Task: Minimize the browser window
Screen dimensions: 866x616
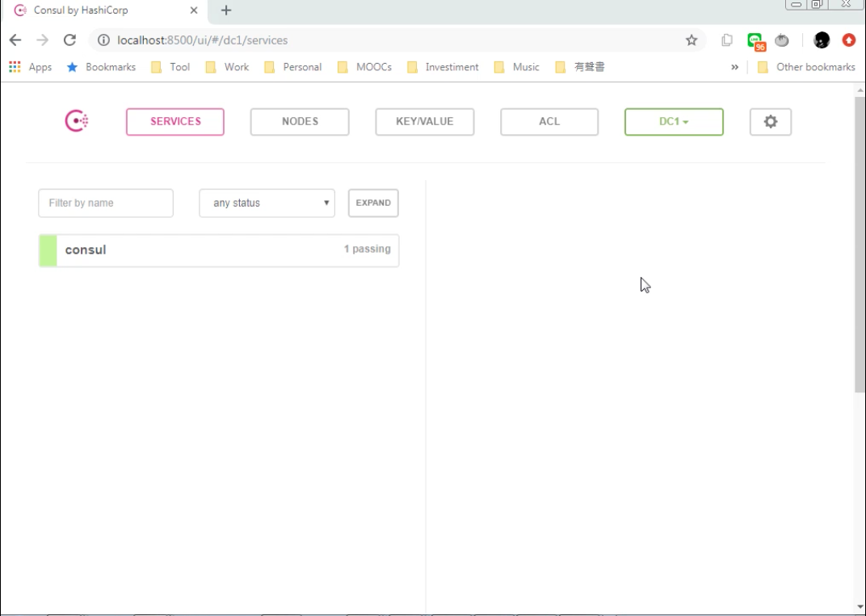Action: (796, 4)
